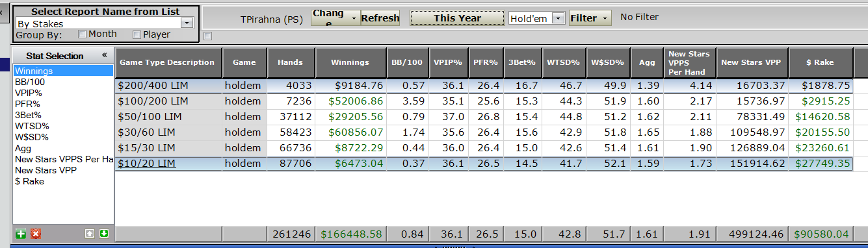Image resolution: width=868 pixels, height=248 pixels.
Task: Click the Refresh button
Action: pos(380,18)
